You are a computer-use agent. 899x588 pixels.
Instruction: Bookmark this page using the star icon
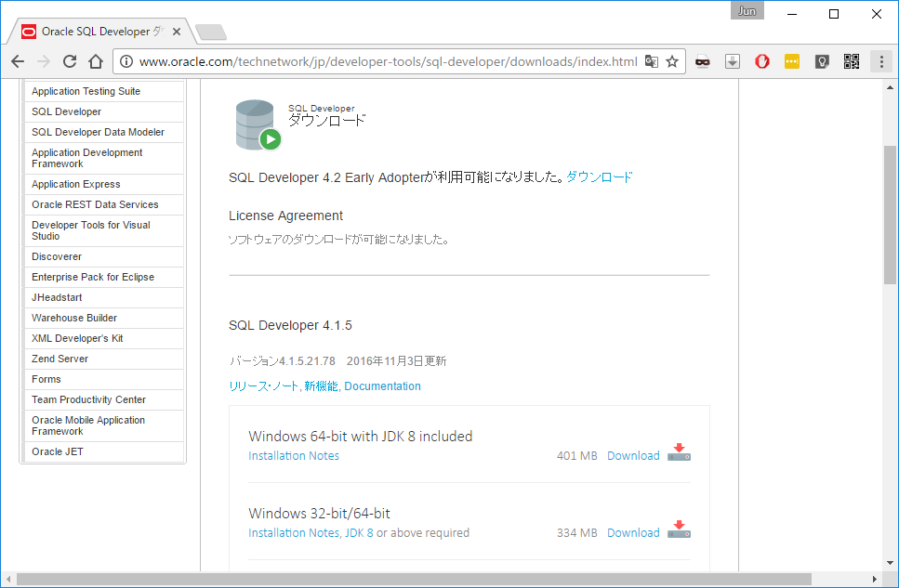[x=672, y=60]
